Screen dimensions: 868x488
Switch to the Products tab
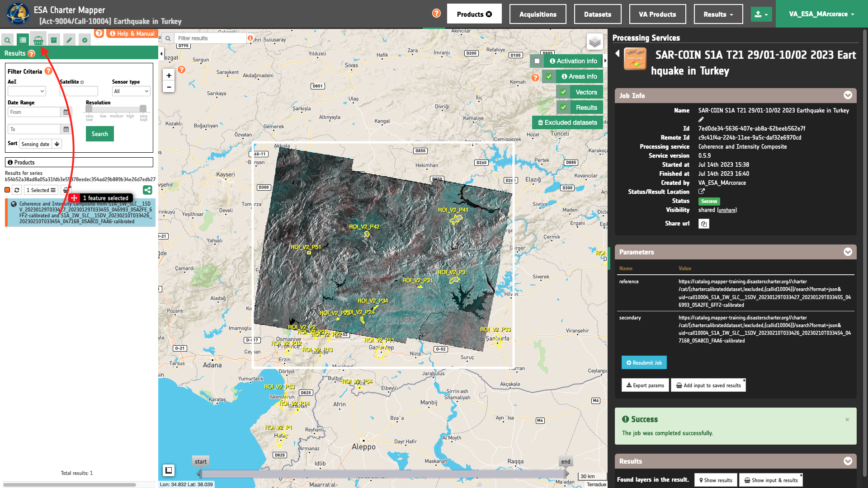[474, 14]
